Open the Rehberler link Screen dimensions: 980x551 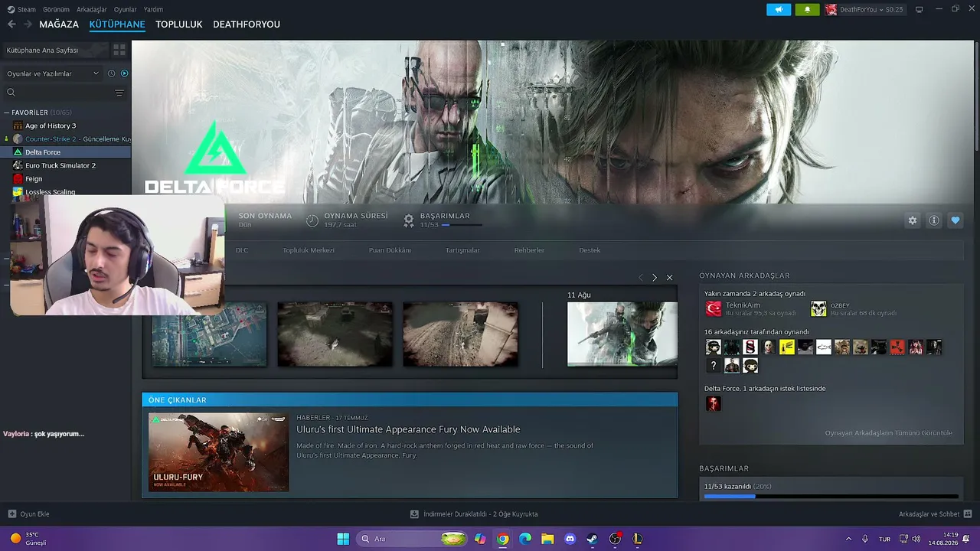529,250
